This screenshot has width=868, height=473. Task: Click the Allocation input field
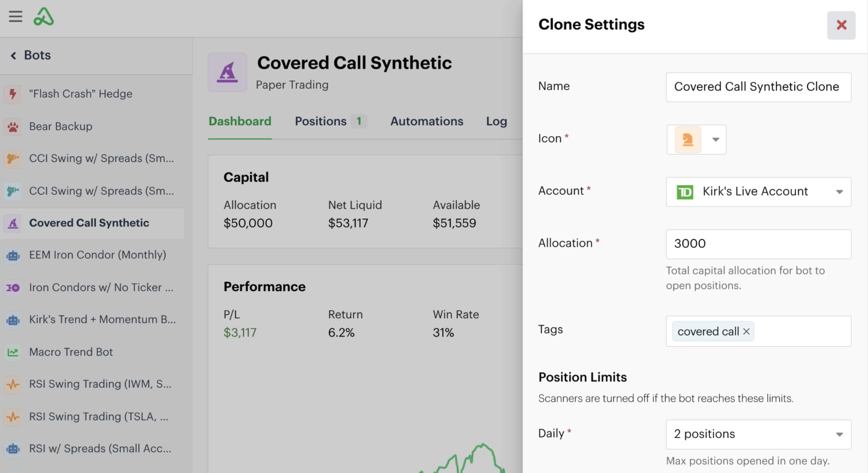pyautogui.click(x=758, y=244)
